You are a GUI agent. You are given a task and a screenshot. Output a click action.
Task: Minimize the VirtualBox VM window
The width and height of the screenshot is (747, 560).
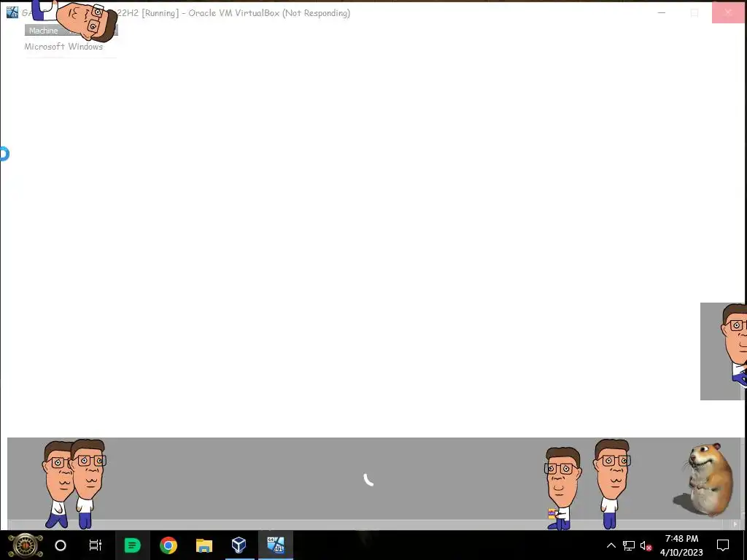pos(661,13)
